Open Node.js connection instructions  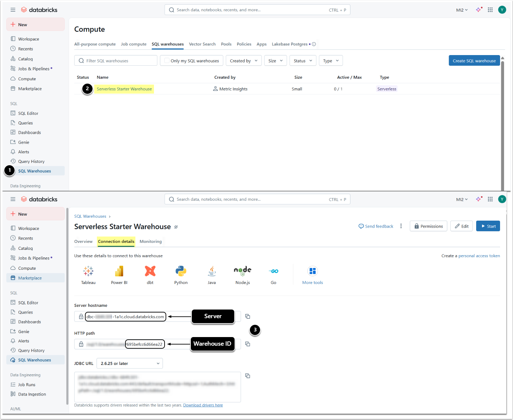243,275
